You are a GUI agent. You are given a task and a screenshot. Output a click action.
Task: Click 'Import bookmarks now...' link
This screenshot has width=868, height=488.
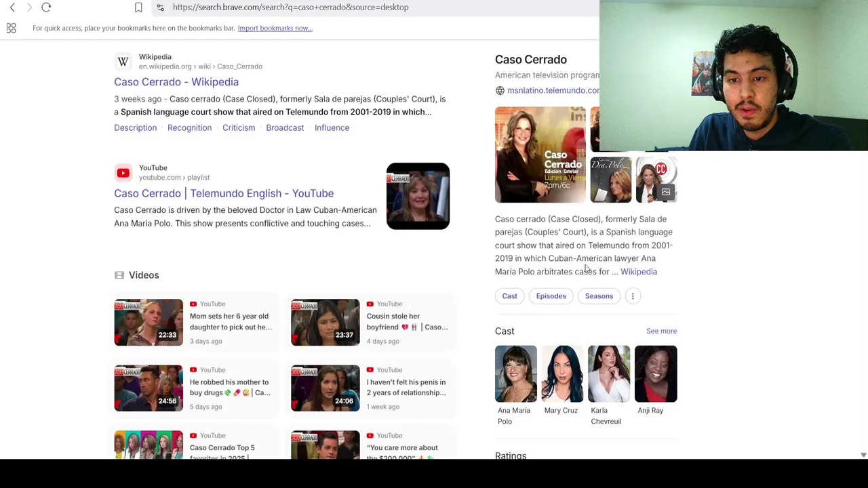coord(275,28)
